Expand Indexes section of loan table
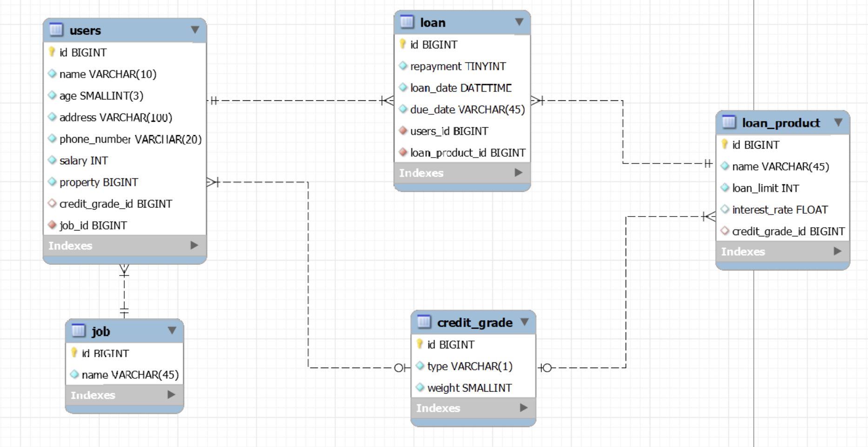The height and width of the screenshot is (447, 868). (518, 172)
